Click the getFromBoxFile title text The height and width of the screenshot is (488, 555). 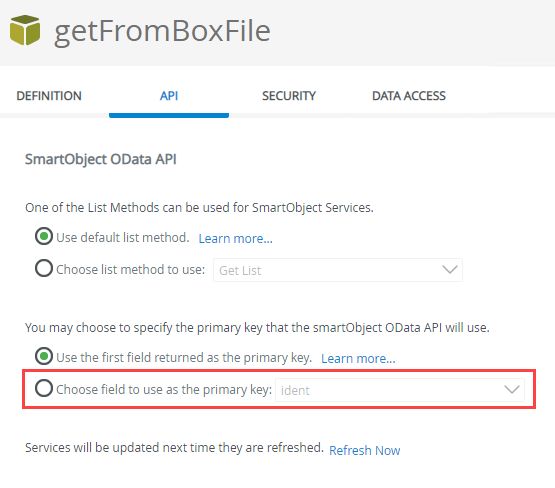click(162, 31)
